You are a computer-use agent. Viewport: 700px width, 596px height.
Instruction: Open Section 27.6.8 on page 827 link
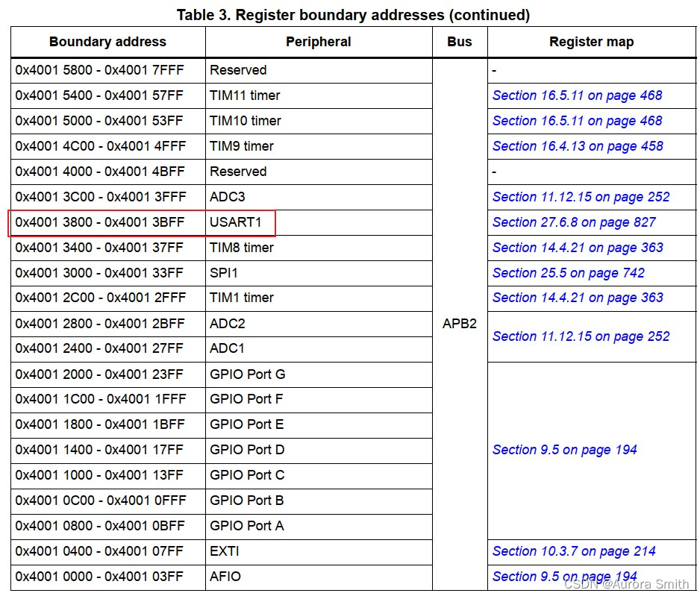574,222
